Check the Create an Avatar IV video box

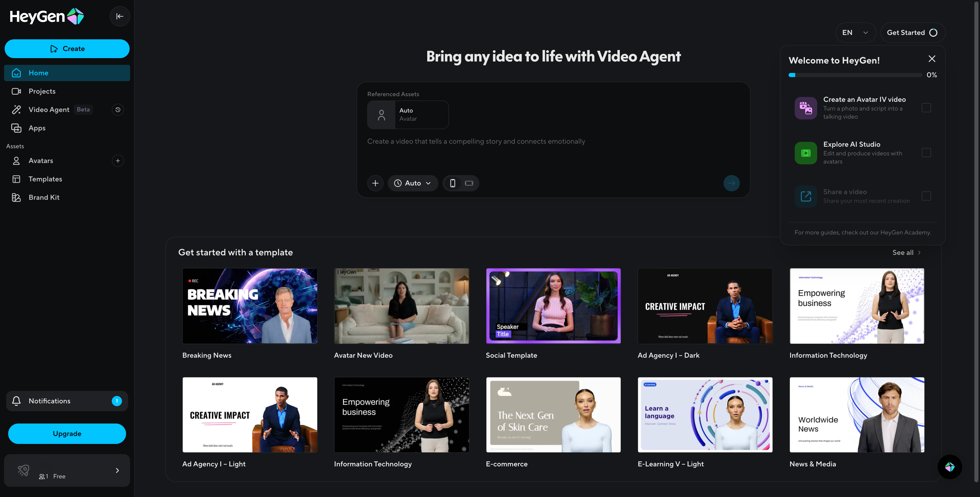(x=926, y=108)
